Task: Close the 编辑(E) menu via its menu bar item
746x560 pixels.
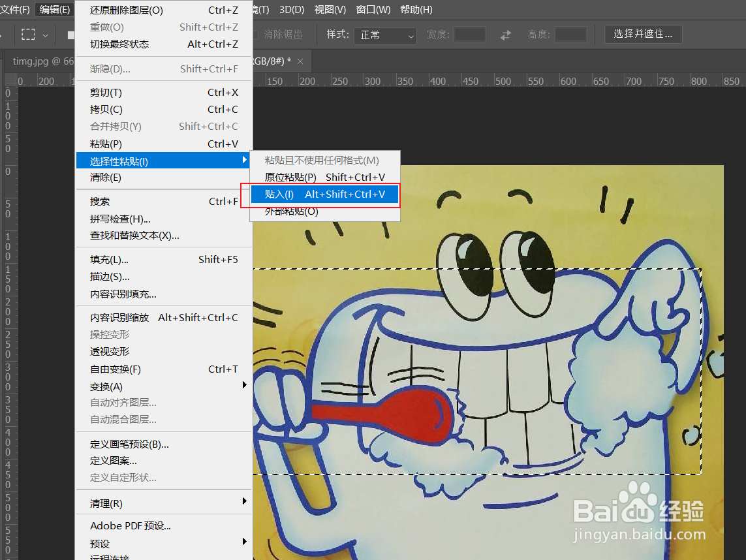Action: [x=55, y=10]
